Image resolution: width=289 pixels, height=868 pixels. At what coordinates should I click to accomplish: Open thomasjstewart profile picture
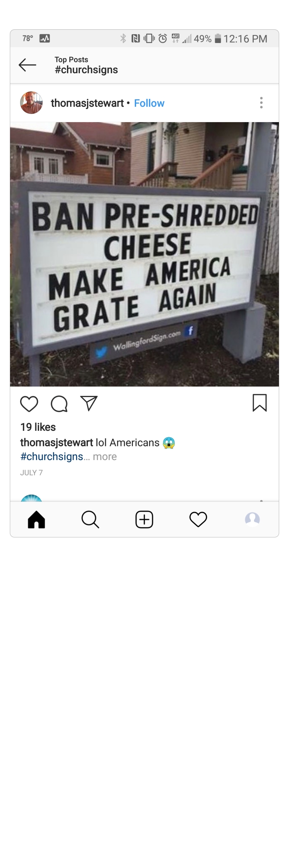point(31,103)
